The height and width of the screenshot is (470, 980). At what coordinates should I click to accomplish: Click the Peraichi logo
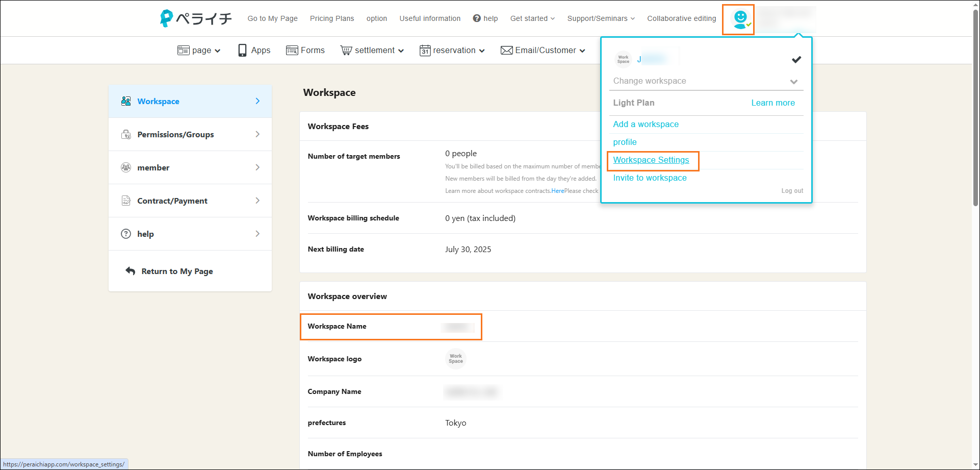tap(196, 18)
